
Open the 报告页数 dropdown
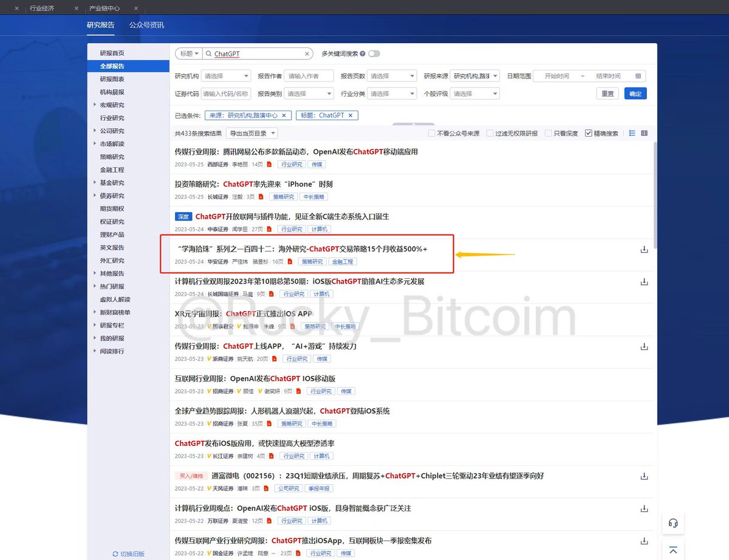(392, 77)
